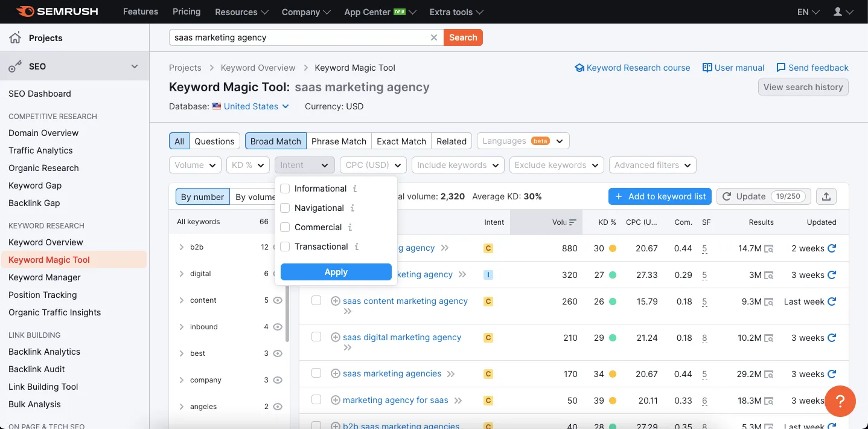Open SERP results icon for 29.2M row
Image resolution: width=868 pixels, height=429 pixels.
769,374
